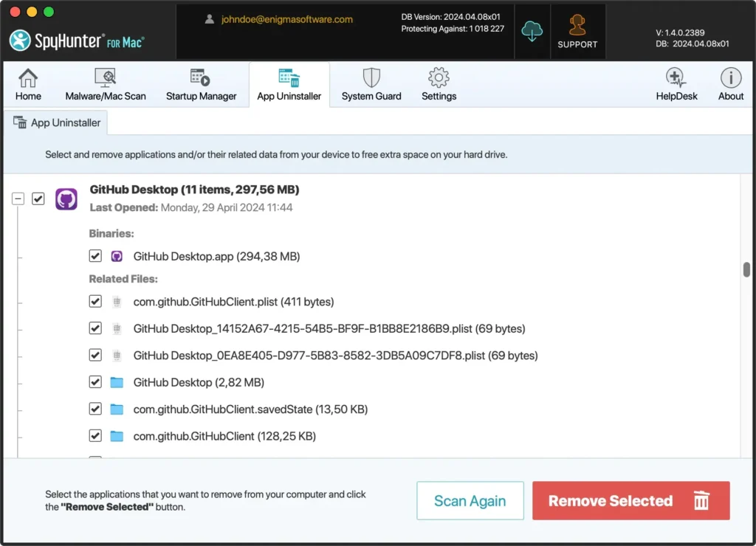This screenshot has width=756, height=546.
Task: Uncheck the GitHub Desktop application checkbox
Action: tap(38, 198)
